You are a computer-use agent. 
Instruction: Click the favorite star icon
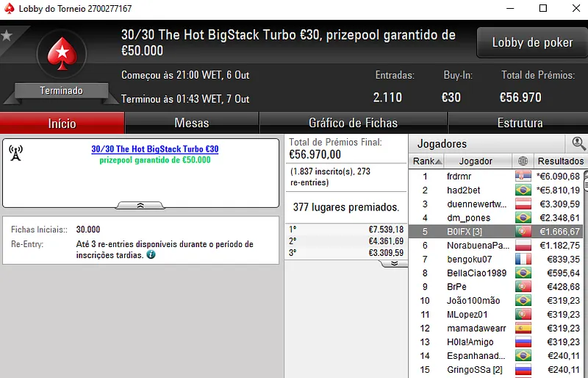7,35
